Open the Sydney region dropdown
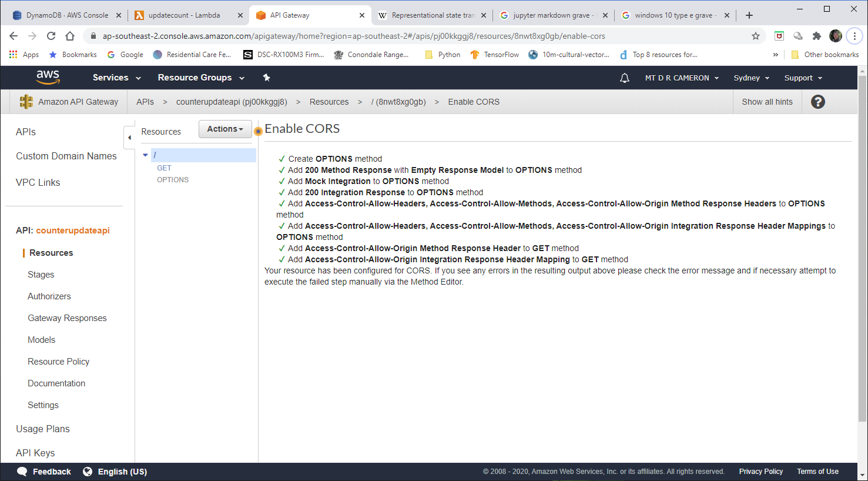Image resolution: width=868 pixels, height=481 pixels. [x=752, y=78]
